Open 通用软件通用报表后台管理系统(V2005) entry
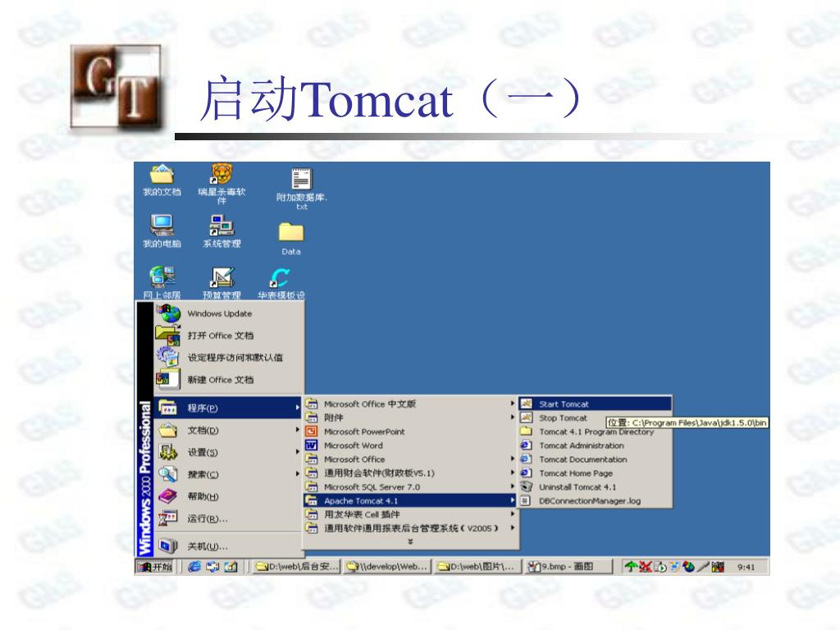Viewport: 840px width, 630px height. point(410,528)
